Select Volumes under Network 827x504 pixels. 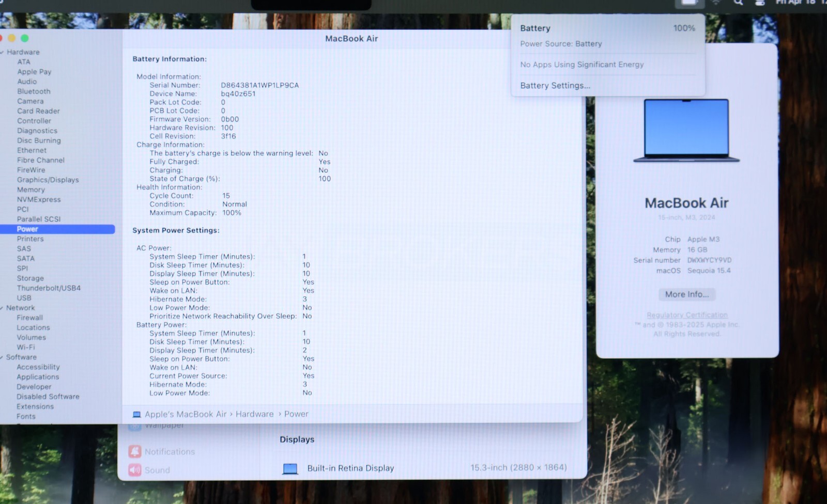click(31, 337)
